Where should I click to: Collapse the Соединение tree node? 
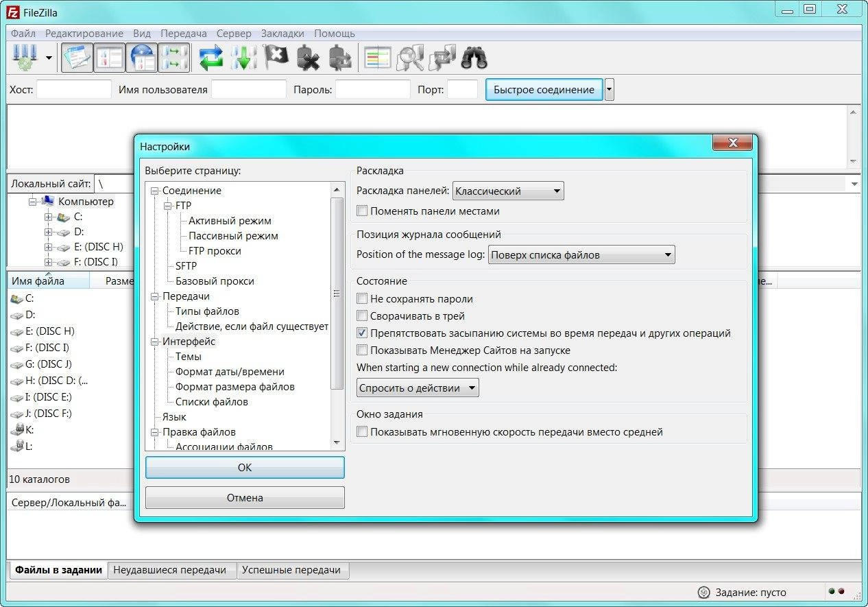(x=155, y=191)
